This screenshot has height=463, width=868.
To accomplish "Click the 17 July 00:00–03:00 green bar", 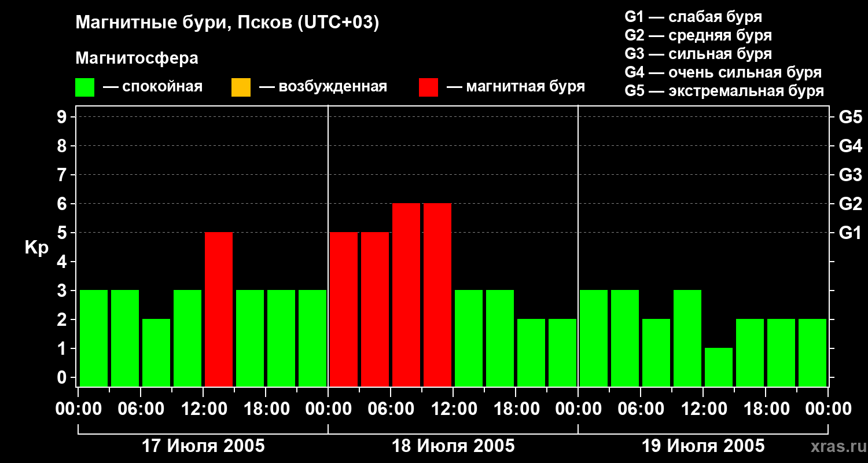I will [x=94, y=338].
